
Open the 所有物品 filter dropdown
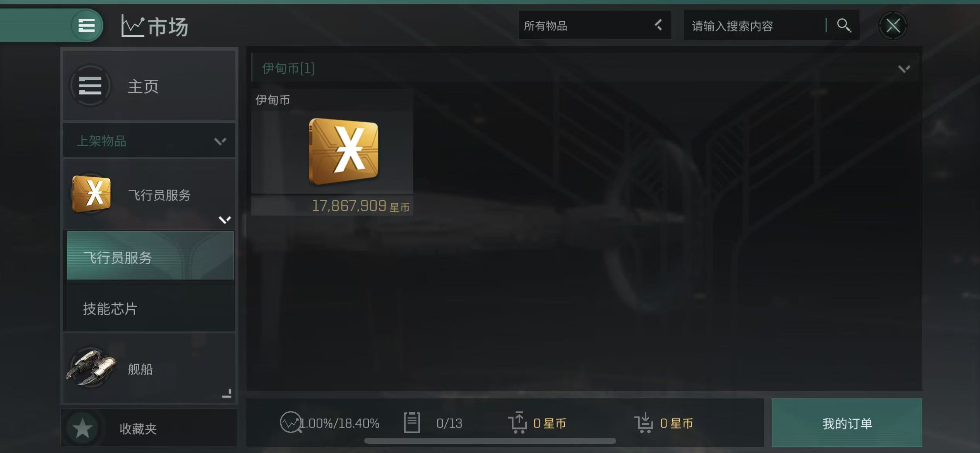point(595,26)
